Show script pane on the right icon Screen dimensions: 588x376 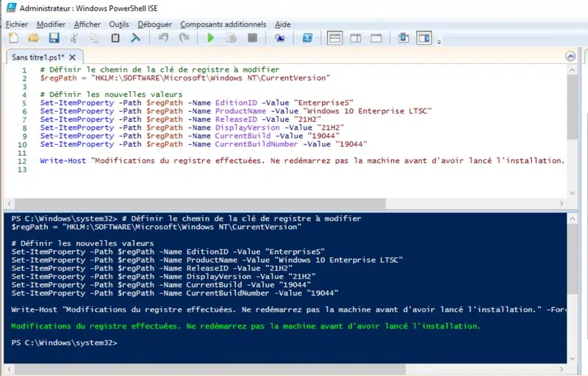[356, 38]
